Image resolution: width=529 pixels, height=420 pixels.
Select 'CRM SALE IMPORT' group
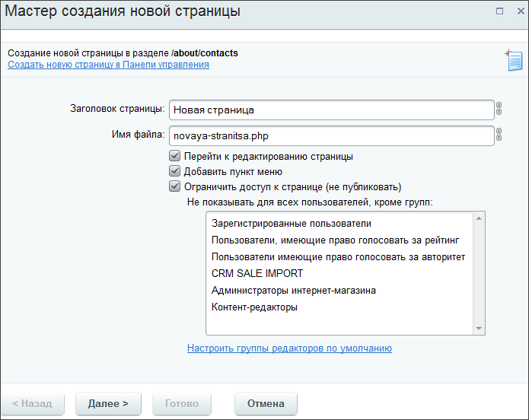(x=257, y=273)
